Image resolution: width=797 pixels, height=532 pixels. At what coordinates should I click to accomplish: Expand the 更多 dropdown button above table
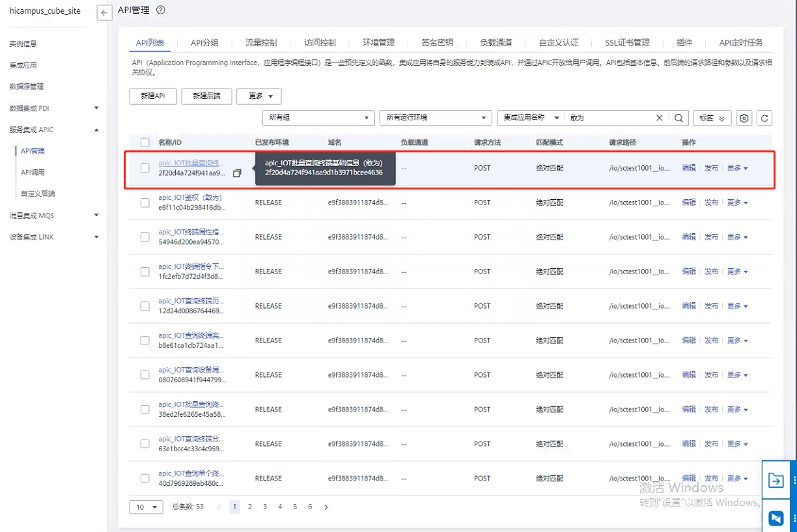[x=259, y=96]
